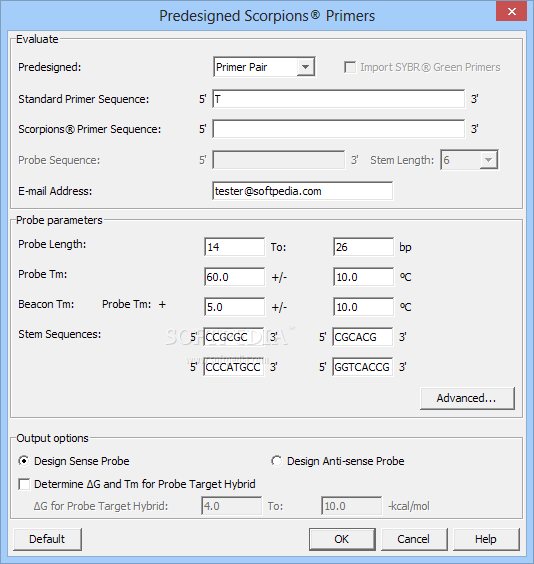Select the Probe Tm 60.0 field

coord(234,277)
